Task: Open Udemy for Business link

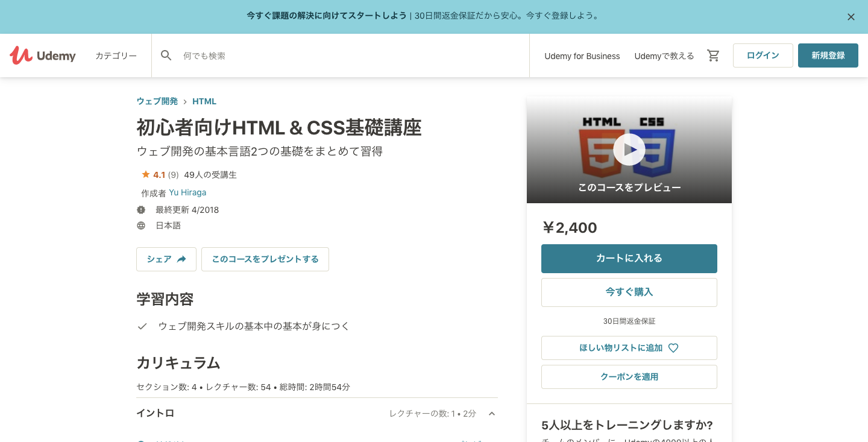Action: [582, 56]
